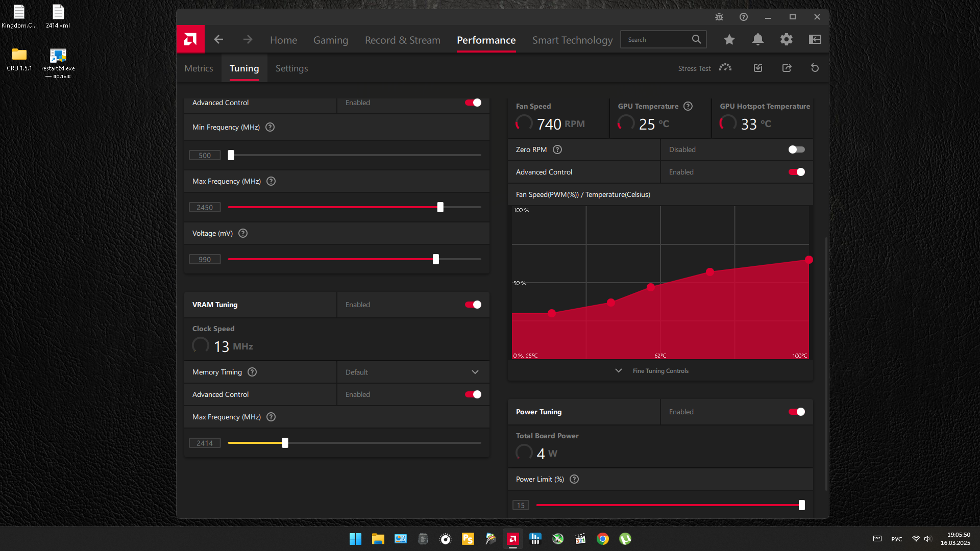Open the favorites star icon

click(x=729, y=39)
